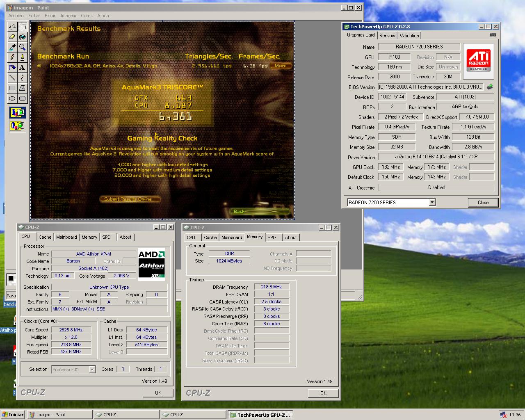Open CPU tab in CPU-Z Timings window
This screenshot has height=420, width=525.
click(191, 237)
